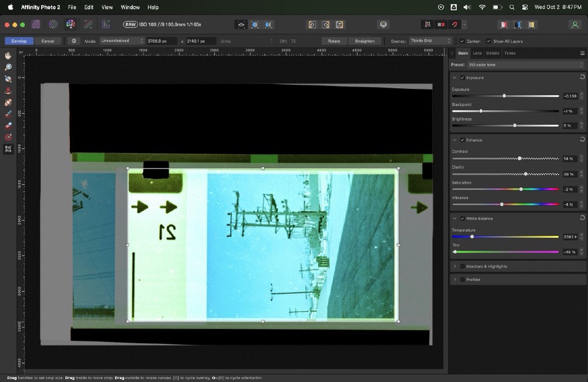
Task: Switch to the Lens tab
Action: pos(477,54)
